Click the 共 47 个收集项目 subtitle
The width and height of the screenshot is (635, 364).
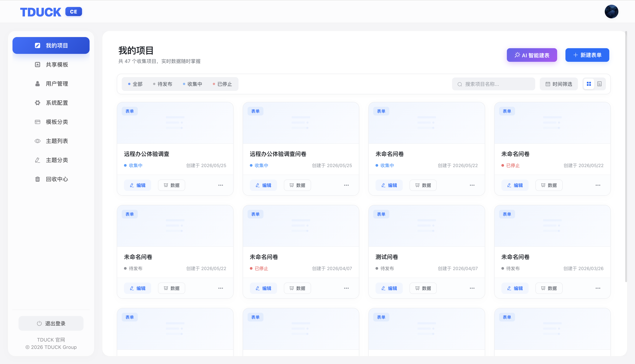(159, 61)
